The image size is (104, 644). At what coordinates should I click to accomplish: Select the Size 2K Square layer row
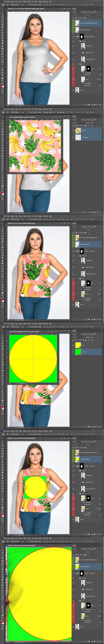point(87,137)
